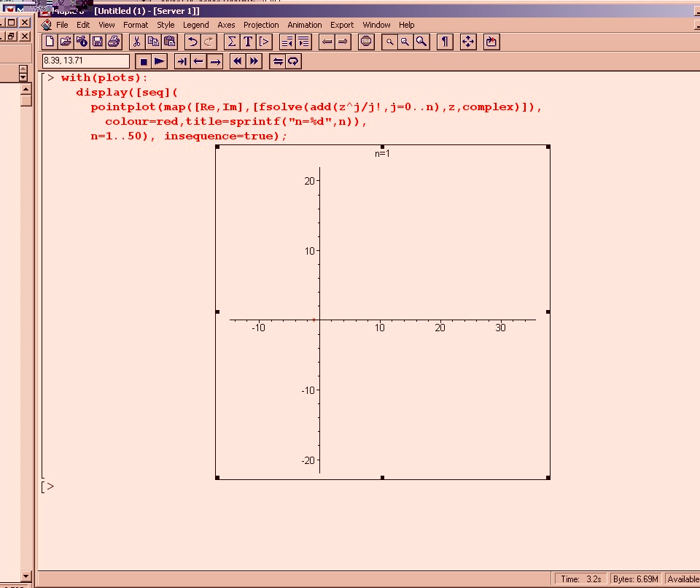Click Bytes 6.69M in status bar

click(x=636, y=579)
